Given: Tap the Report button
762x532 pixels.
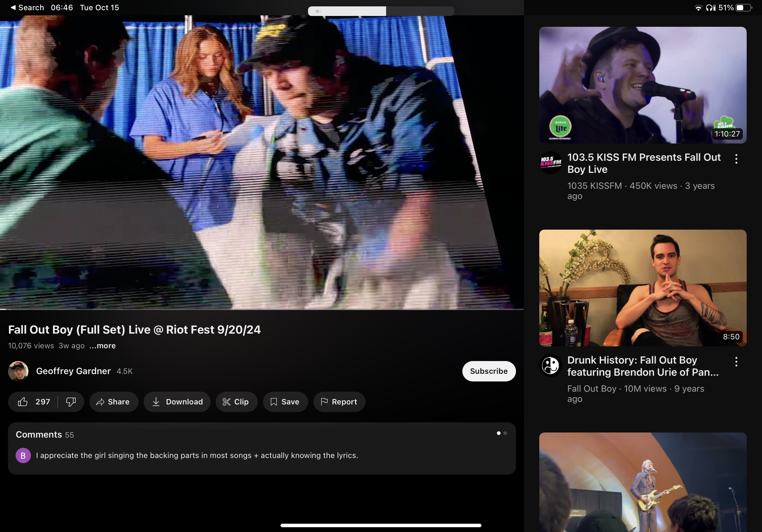Looking at the screenshot, I should click(339, 402).
